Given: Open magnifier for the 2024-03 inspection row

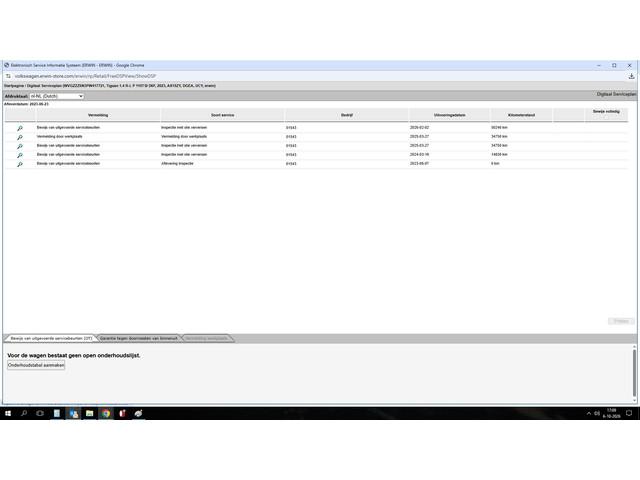Looking at the screenshot, I should pyautogui.click(x=20, y=155).
